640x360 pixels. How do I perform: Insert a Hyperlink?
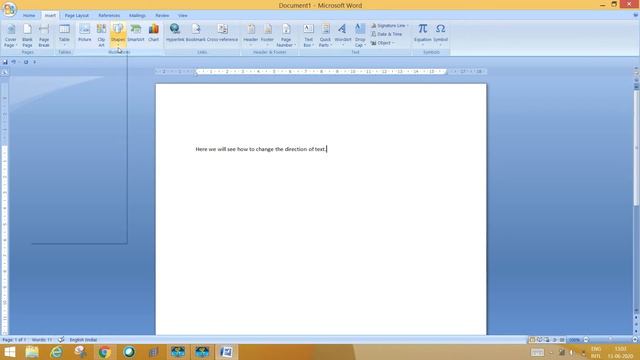click(175, 33)
